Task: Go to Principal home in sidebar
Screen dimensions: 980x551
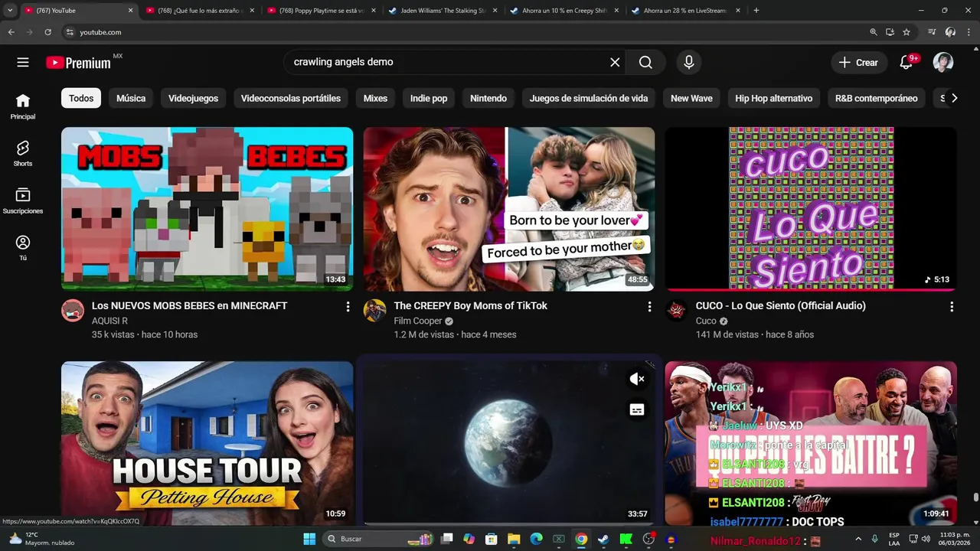Action: click(23, 106)
